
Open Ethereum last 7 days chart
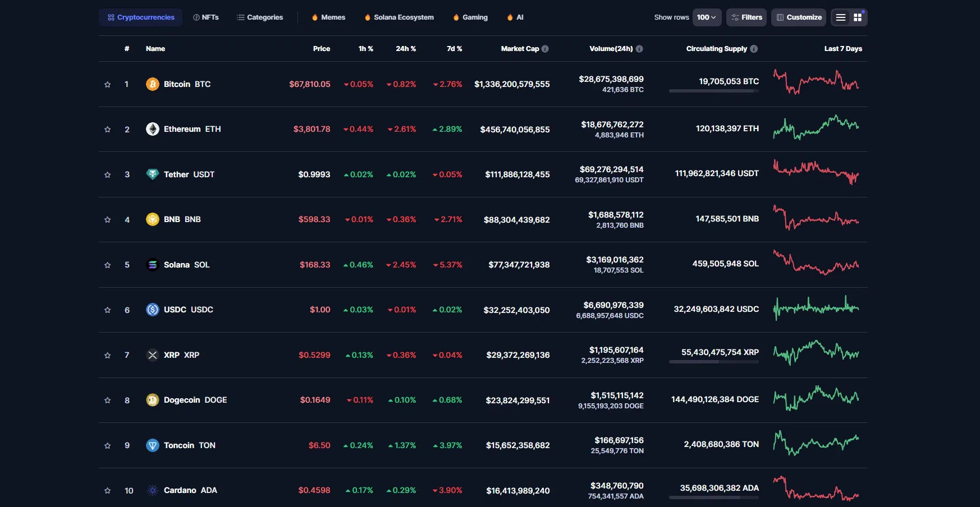point(816,127)
